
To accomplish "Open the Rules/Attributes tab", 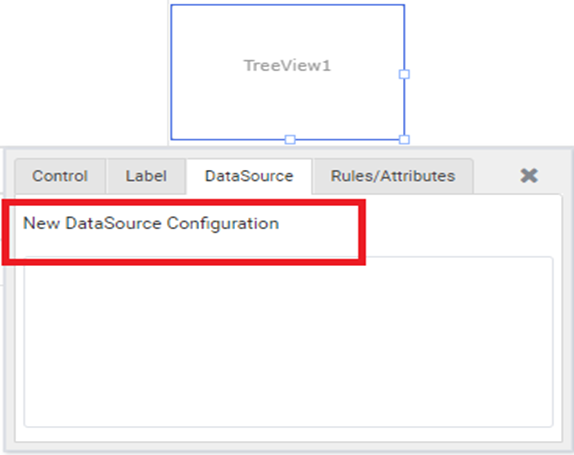I will tap(393, 176).
